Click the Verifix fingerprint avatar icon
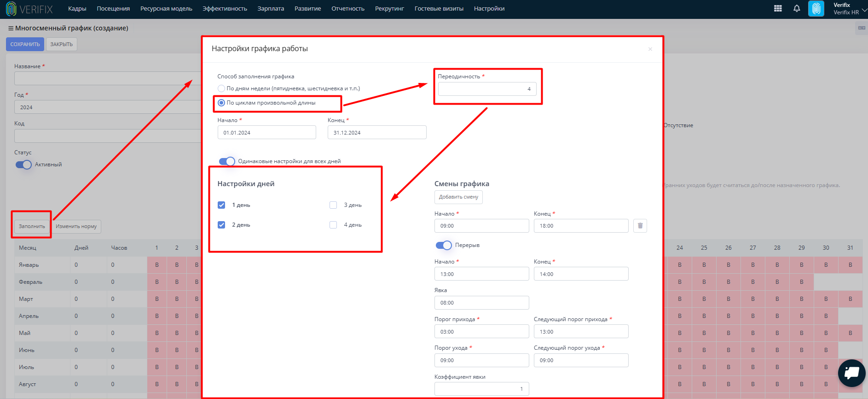 coord(816,9)
